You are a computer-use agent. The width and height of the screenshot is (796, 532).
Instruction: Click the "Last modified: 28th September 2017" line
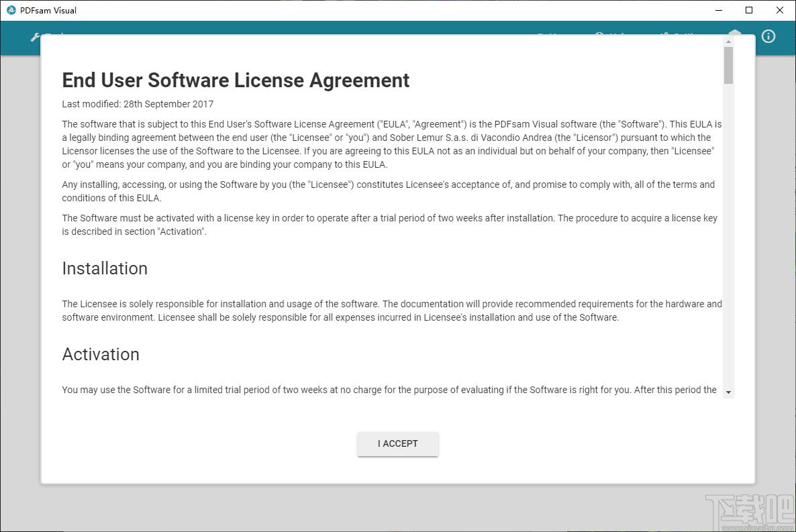point(138,104)
